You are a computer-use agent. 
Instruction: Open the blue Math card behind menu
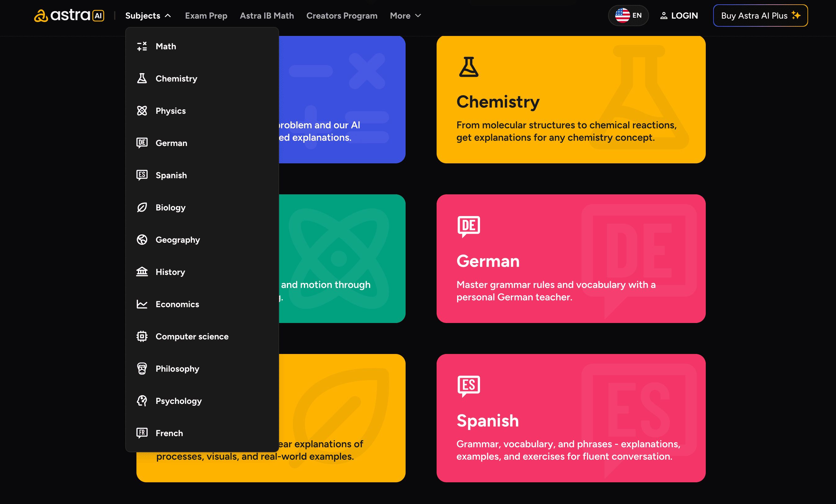342,99
